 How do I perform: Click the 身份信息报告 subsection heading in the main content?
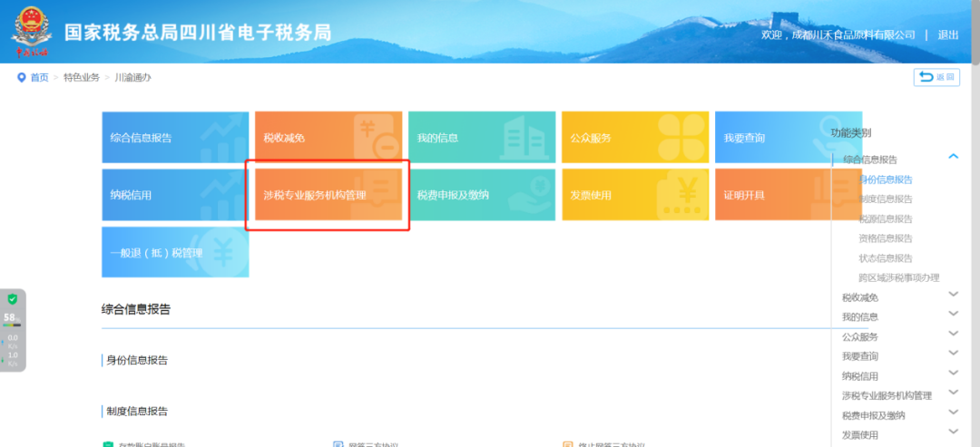click(x=137, y=360)
